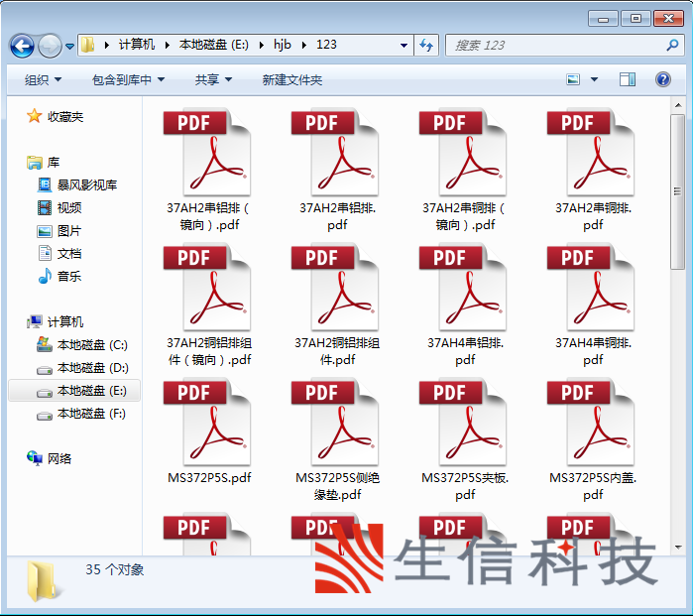
Task: Open the address bar history dropdown
Action: 404,45
